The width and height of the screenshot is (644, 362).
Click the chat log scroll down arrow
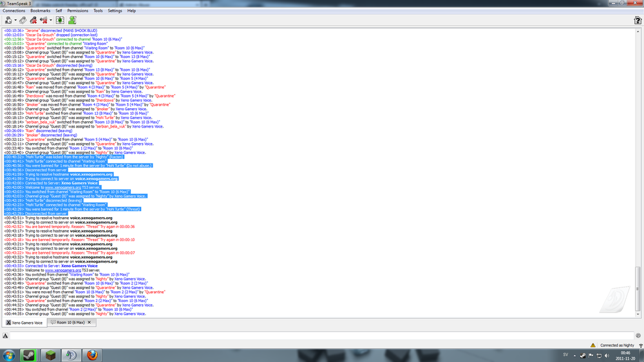pyautogui.click(x=638, y=315)
